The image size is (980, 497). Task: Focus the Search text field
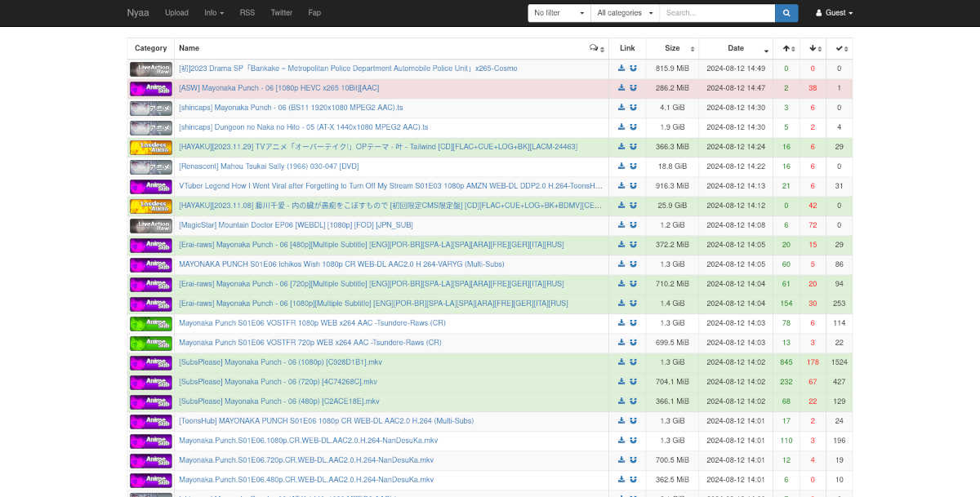pyautogui.click(x=717, y=13)
